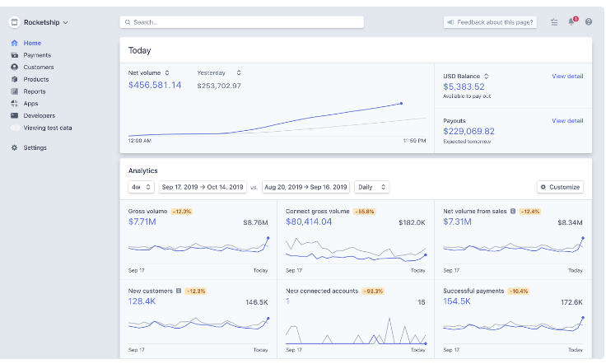Open the Daily granularity dropdown
606x364 pixels.
coord(371,187)
